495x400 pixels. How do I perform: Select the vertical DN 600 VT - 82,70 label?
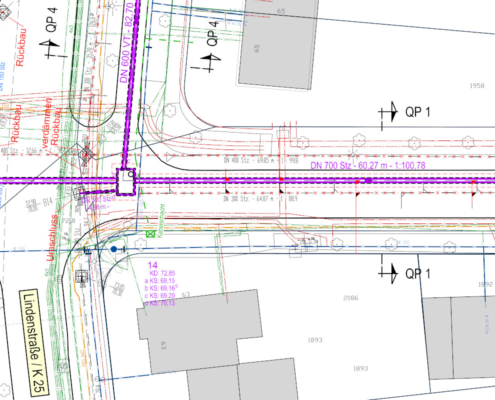(128, 42)
